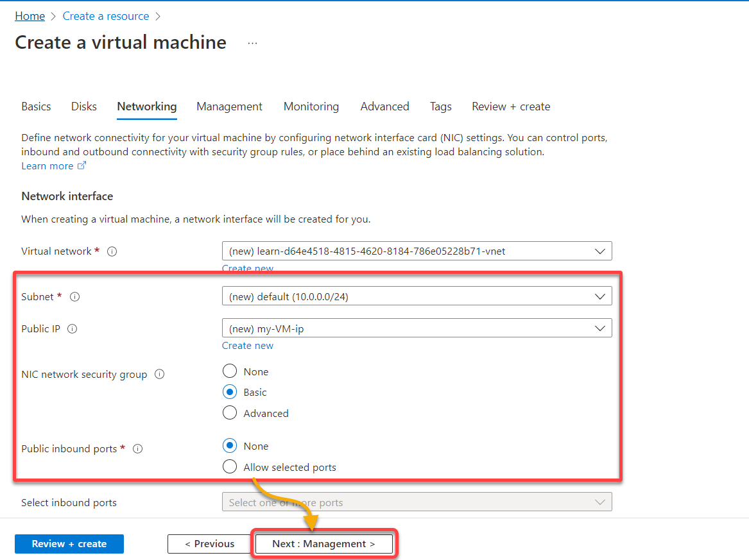Go to the Management tab
The height and width of the screenshot is (560, 749).
point(229,106)
